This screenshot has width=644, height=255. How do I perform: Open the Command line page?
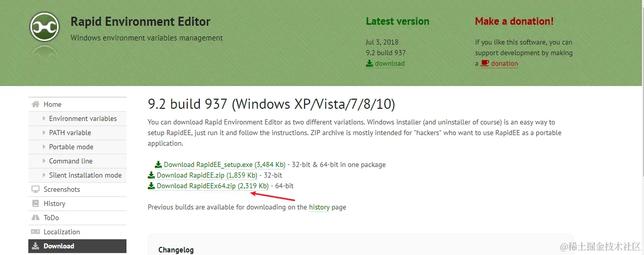point(77,161)
